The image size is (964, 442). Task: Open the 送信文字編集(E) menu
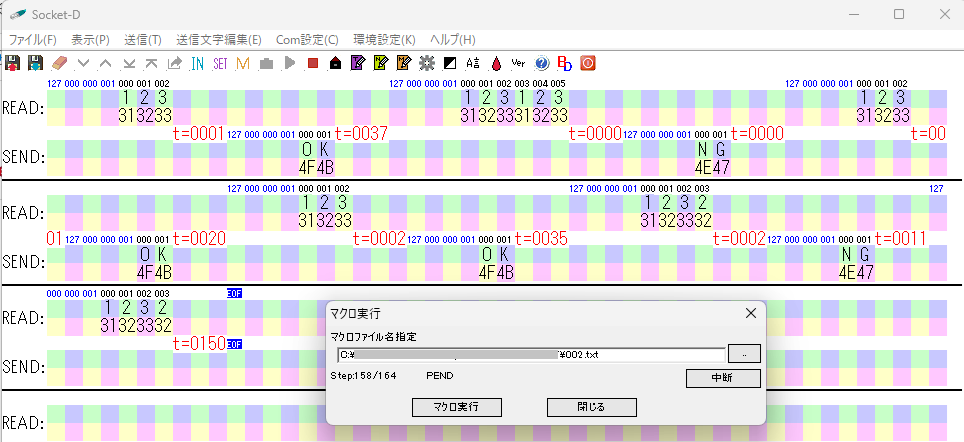click(x=218, y=40)
